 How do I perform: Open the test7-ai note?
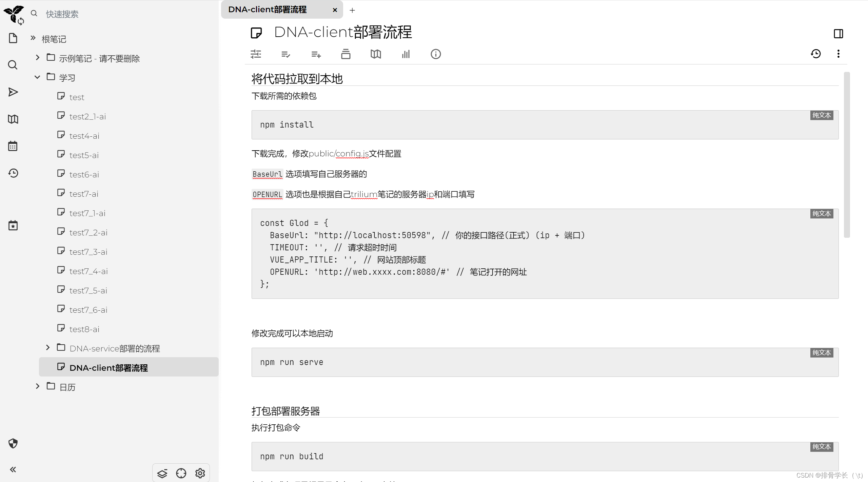84,194
